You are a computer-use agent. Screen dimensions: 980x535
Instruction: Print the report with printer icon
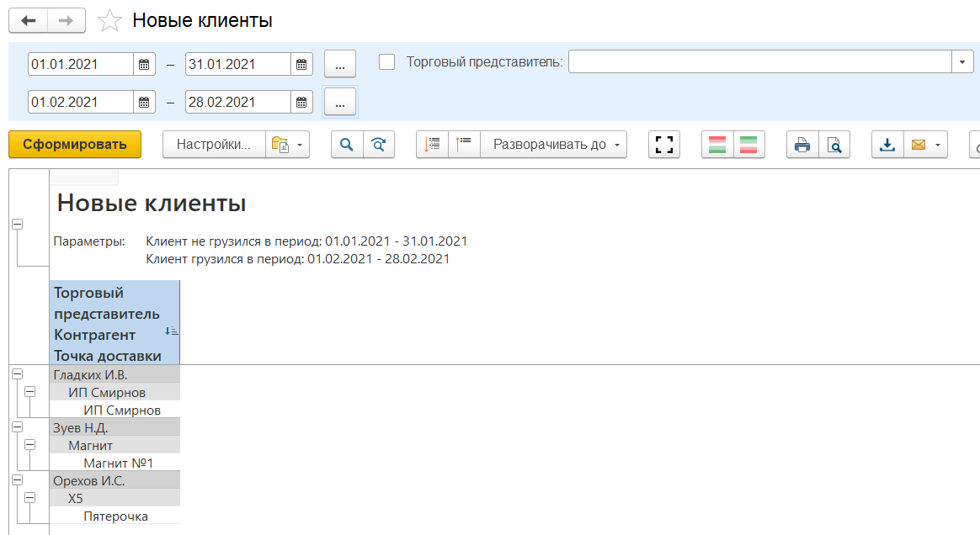click(802, 145)
